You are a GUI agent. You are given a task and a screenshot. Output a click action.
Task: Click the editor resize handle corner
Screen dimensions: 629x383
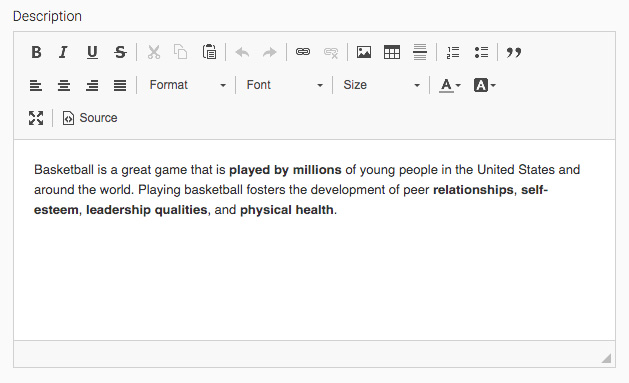(607, 358)
